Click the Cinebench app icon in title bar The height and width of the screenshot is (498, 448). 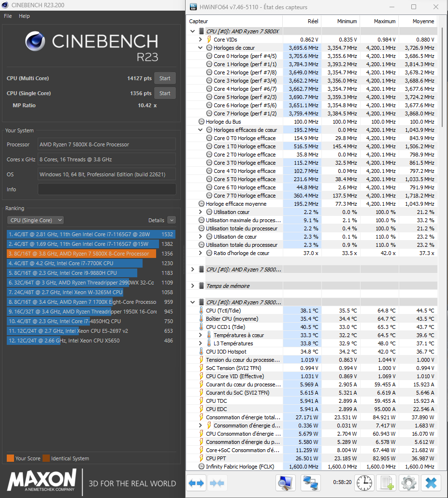(x=5, y=5)
